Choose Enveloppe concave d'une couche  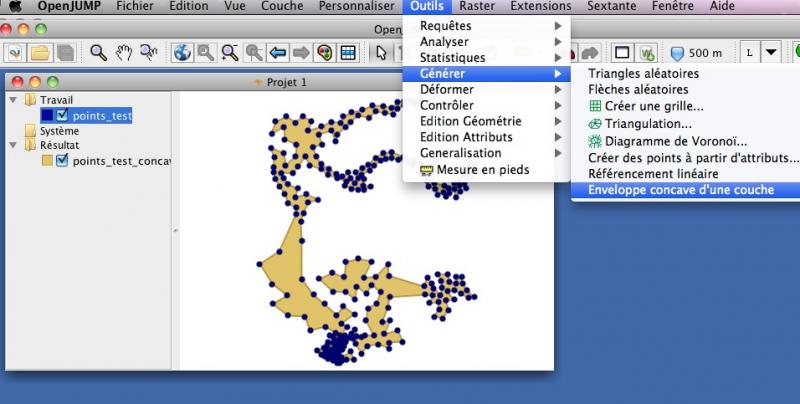[680, 189]
